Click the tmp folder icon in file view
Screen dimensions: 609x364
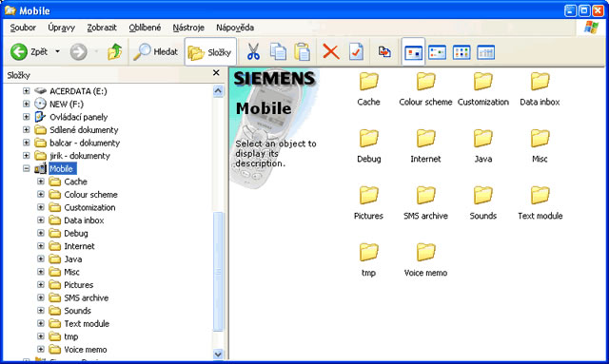tap(368, 252)
